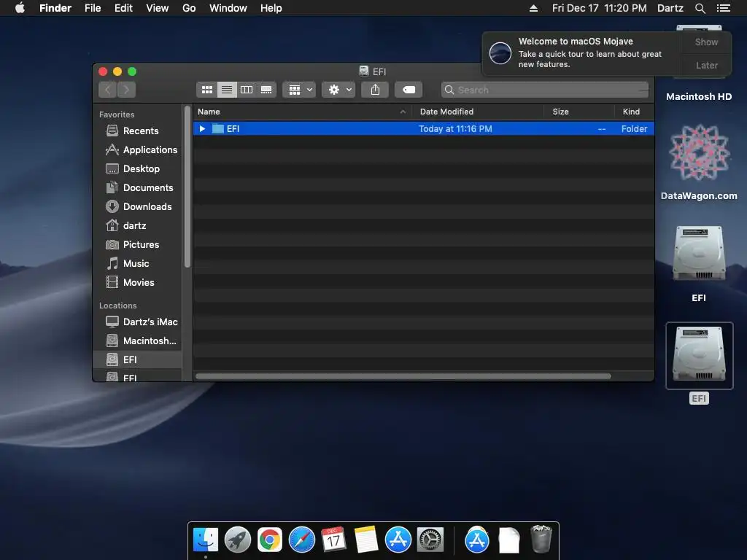This screenshot has width=747, height=560.
Task: Open Documents in the sidebar
Action: pos(138,187)
